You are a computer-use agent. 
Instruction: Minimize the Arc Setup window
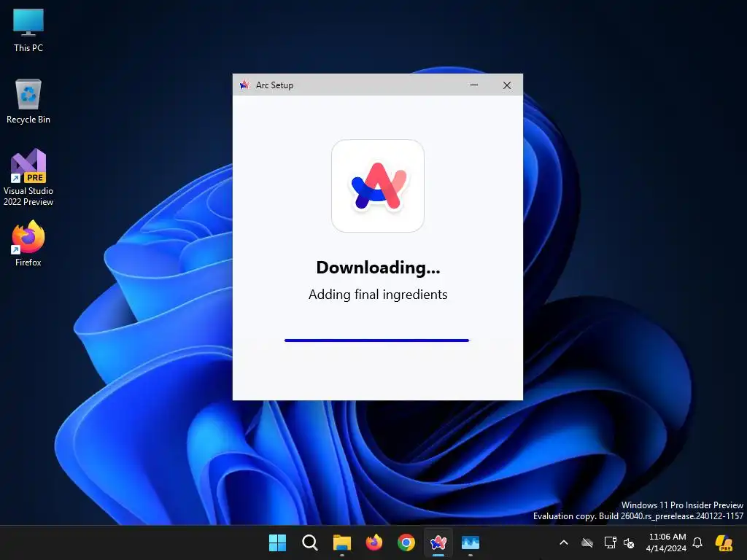(x=474, y=85)
